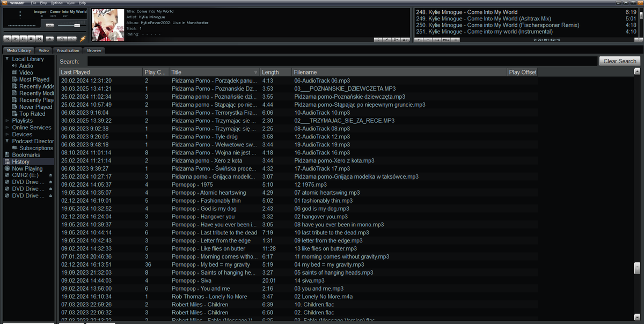Switch to the Video tab
The width and height of the screenshot is (644, 324).
click(43, 50)
